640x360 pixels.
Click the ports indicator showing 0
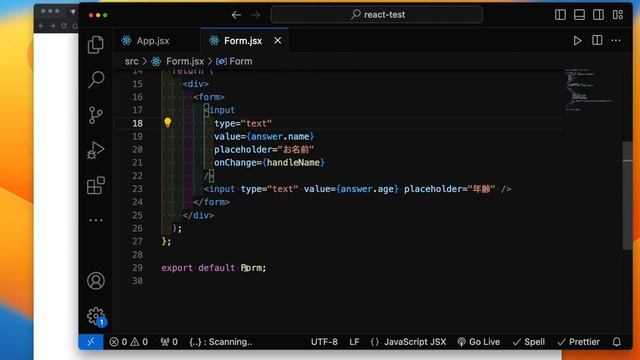point(169,342)
